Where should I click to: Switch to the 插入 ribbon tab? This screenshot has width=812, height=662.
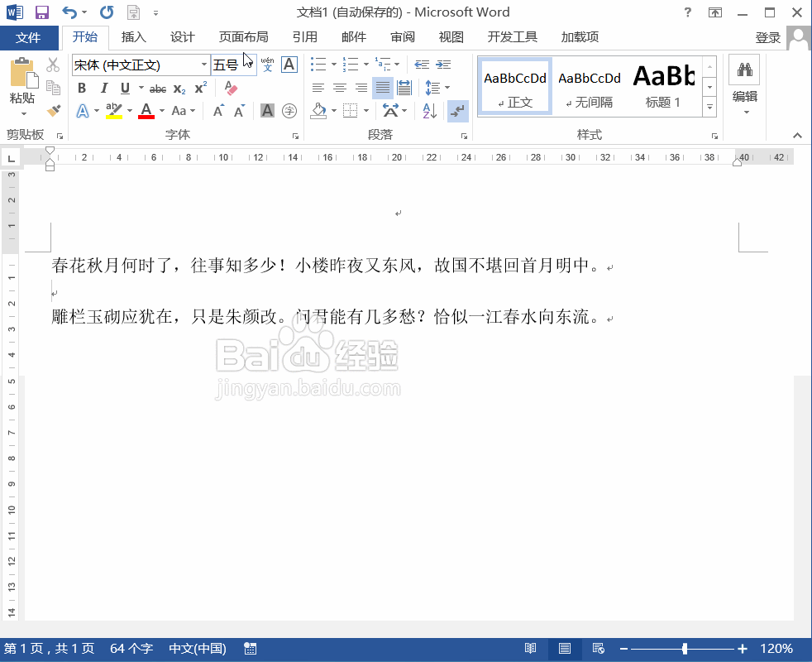click(x=133, y=37)
